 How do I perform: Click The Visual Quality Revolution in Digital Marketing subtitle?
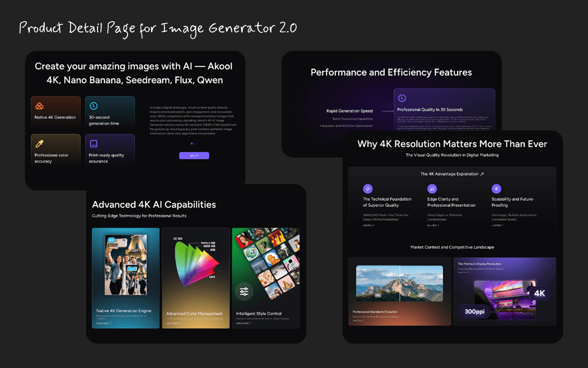[x=452, y=155]
